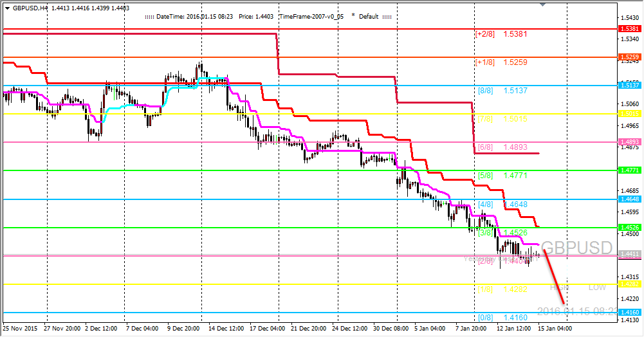This screenshot has height=337, width=644.
Task: Click the blue 1.4648 price tag on axis
Action: pyautogui.click(x=630, y=199)
